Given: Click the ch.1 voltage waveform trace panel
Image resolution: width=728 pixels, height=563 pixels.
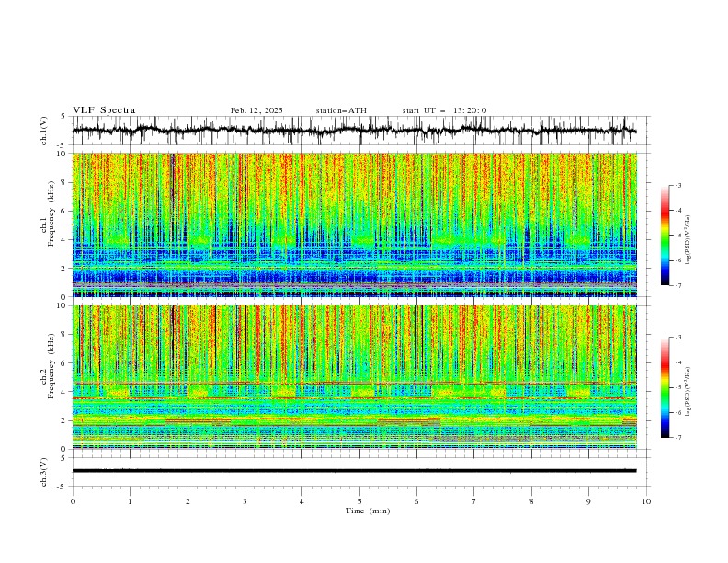Looking at the screenshot, I should (360, 131).
